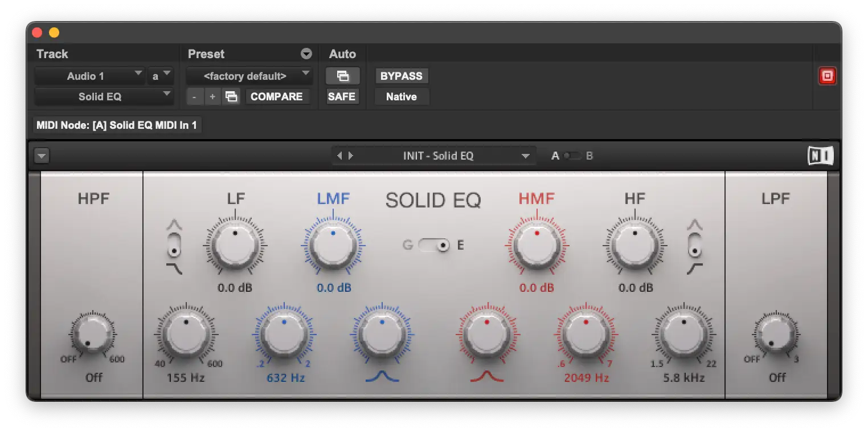This screenshot has height=432, width=868.
Task: Select next preset with the right arrow
Action: coord(351,156)
